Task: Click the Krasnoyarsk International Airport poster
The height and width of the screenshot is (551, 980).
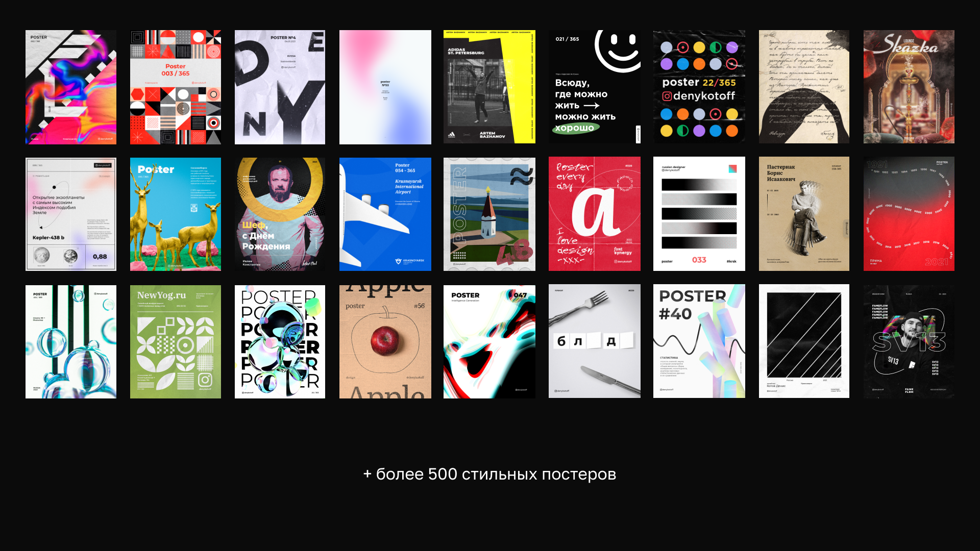Action: (x=385, y=214)
